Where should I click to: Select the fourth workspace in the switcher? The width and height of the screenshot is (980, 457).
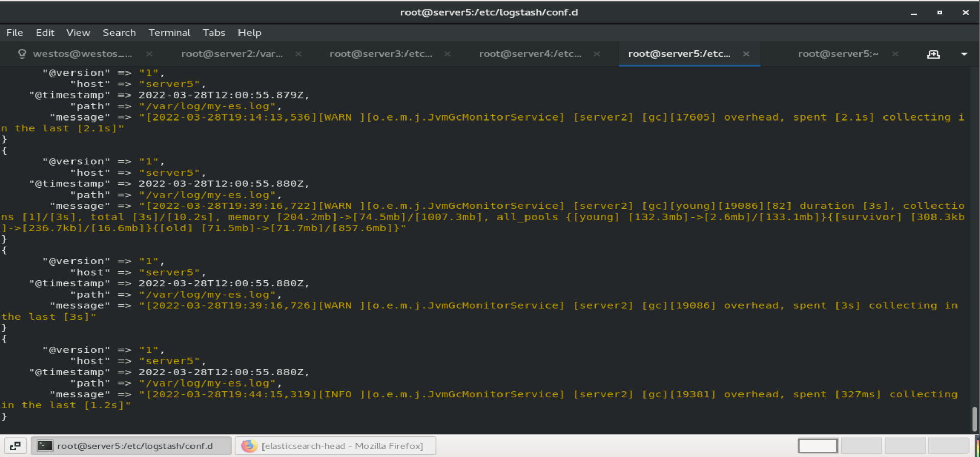(x=948, y=446)
